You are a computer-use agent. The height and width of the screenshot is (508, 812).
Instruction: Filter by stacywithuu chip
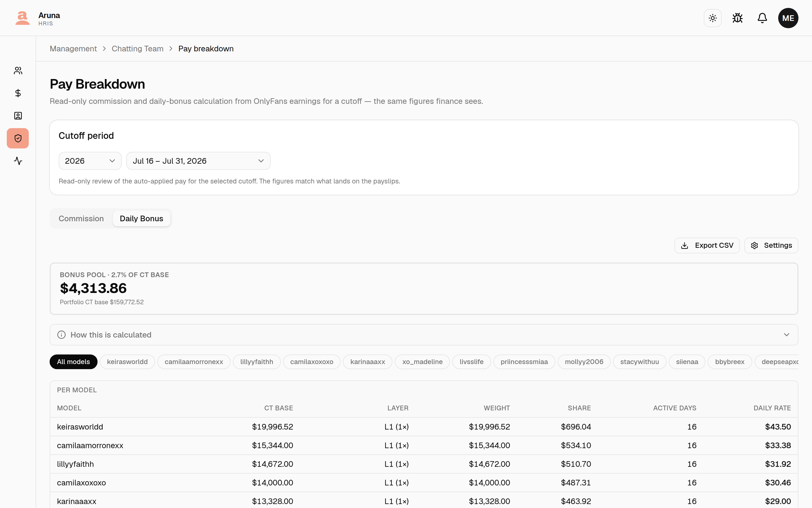point(639,362)
